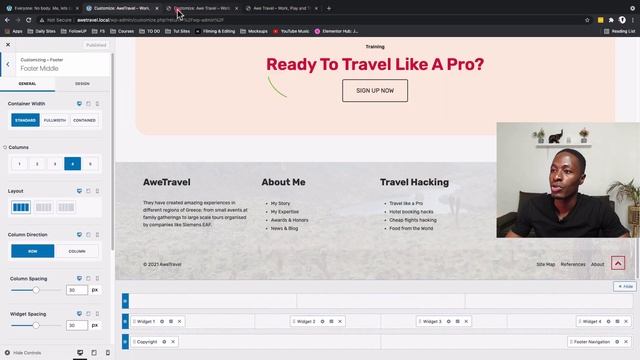Set footer columns to 2
Viewport: 640px width, 360px height.
(x=37, y=164)
